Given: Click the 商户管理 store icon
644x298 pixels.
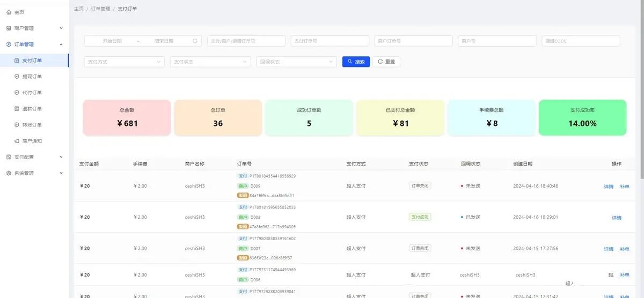Looking at the screenshot, I should [9, 28].
